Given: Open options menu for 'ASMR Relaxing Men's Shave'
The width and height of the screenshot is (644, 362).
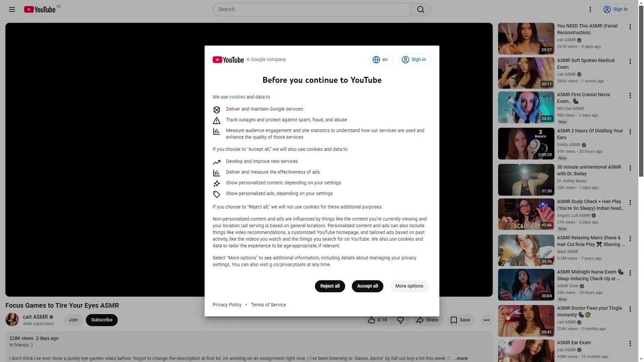Looking at the screenshot, I should pos(630,239).
